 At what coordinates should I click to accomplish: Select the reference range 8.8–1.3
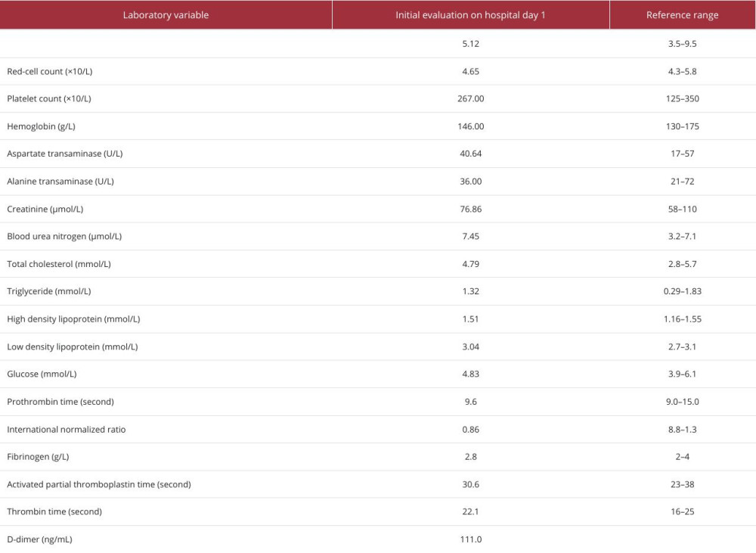(x=682, y=430)
